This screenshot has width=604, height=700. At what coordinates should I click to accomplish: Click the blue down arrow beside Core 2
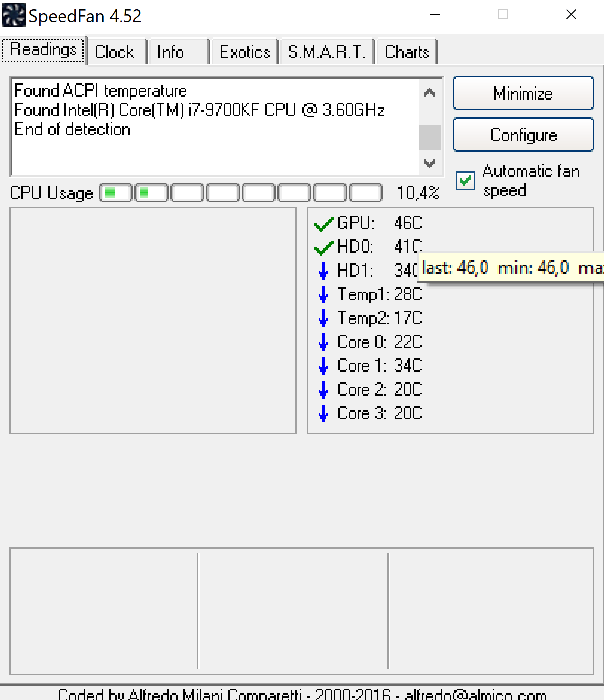323,390
